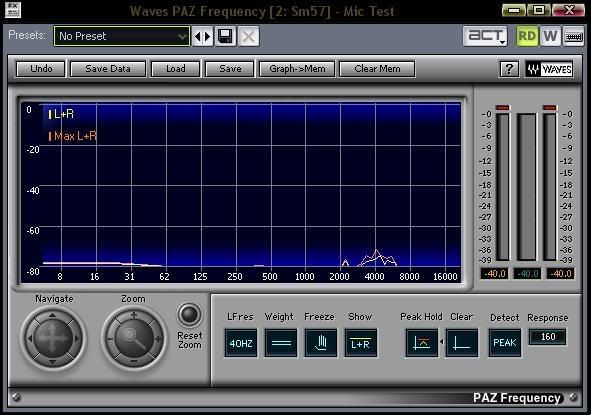This screenshot has height=415, width=591.
Task: Click the question mark help icon
Action: point(509,69)
